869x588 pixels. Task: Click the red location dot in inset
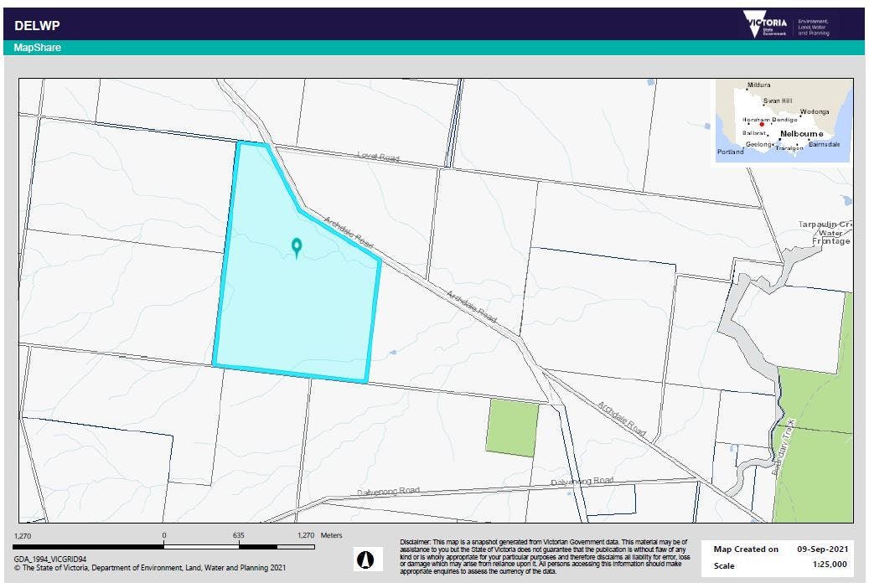tap(762, 125)
